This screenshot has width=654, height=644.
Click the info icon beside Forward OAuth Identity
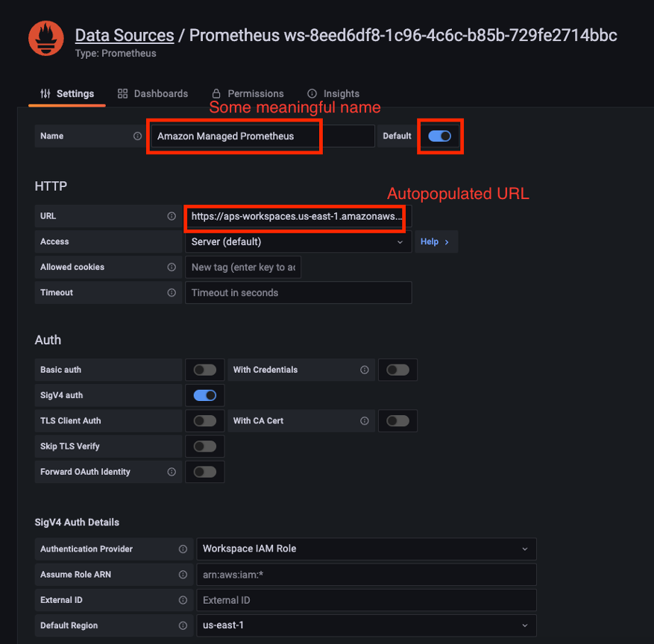(172, 471)
